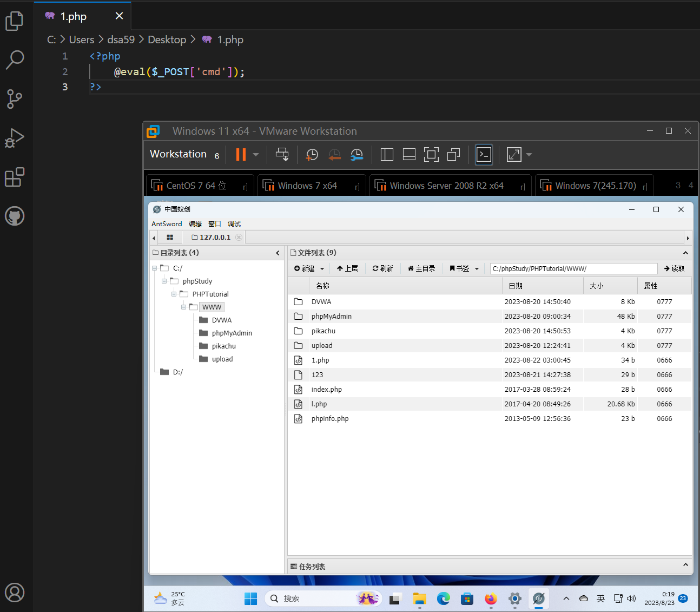Take a snapshot of the virtual machine
The image size is (700, 612).
click(x=312, y=155)
